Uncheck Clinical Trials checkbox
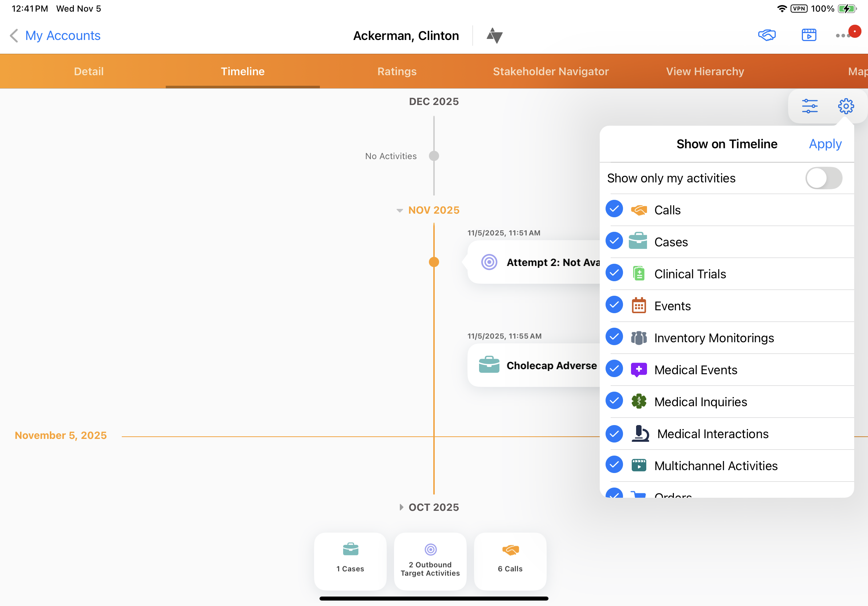Screen dimensions: 868x606 [614, 273]
